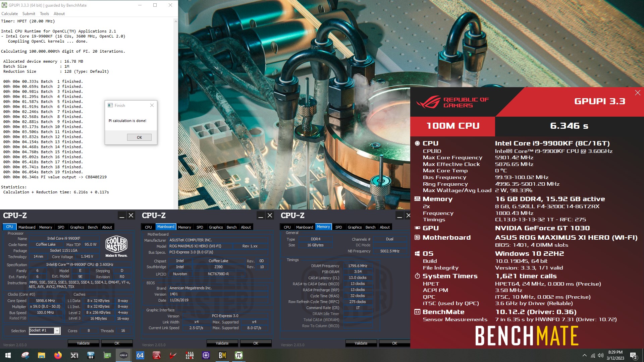Open the white bars app on taskbar
This screenshot has height=362, width=644.
[91, 355]
